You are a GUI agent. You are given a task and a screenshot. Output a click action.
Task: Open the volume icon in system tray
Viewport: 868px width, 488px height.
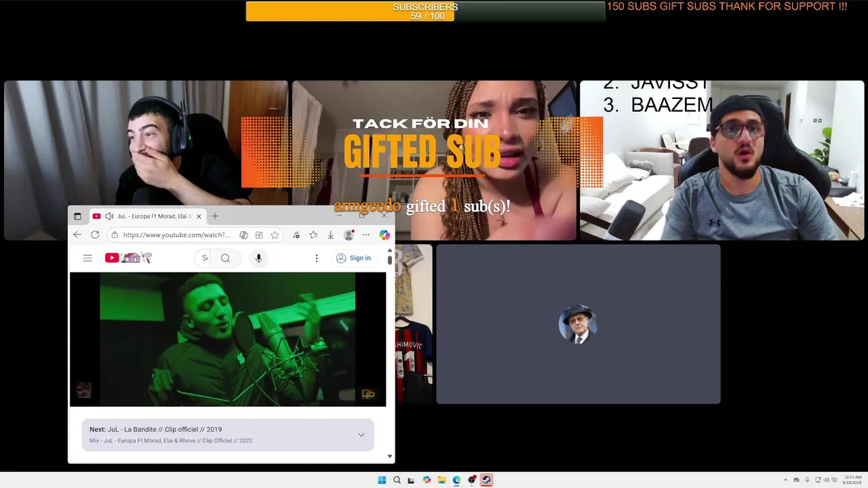tap(827, 480)
